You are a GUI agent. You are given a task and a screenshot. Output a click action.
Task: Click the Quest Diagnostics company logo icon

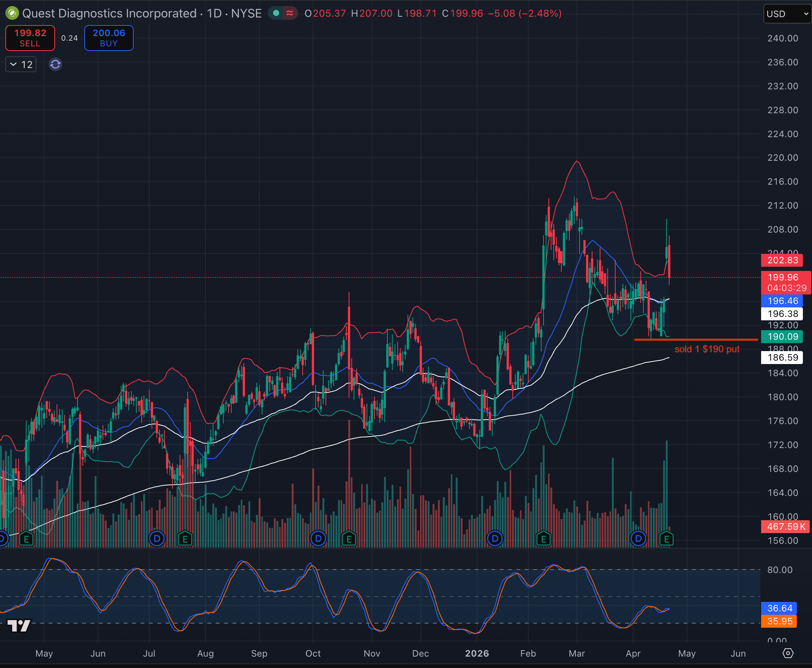pos(12,13)
